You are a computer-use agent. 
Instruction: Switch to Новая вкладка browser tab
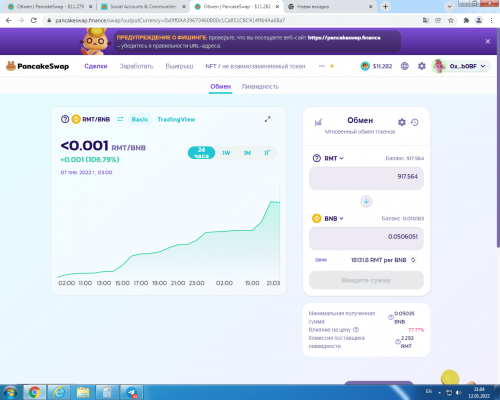[330, 7]
